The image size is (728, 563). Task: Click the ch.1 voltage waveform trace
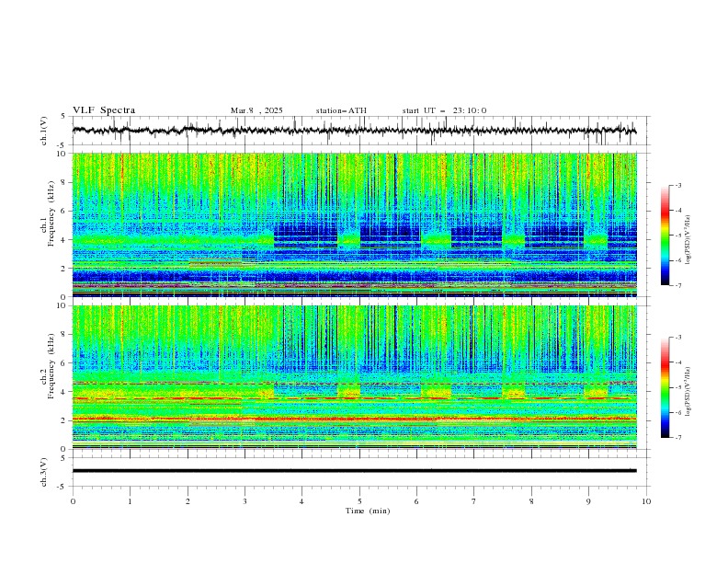pyautogui.click(x=354, y=131)
